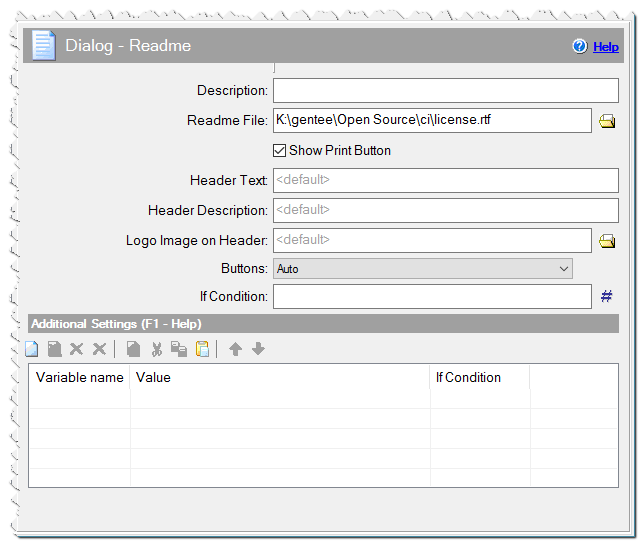Screen dimensions: 639x541
Task: Click the Show Print Button label text
Action: point(340,151)
